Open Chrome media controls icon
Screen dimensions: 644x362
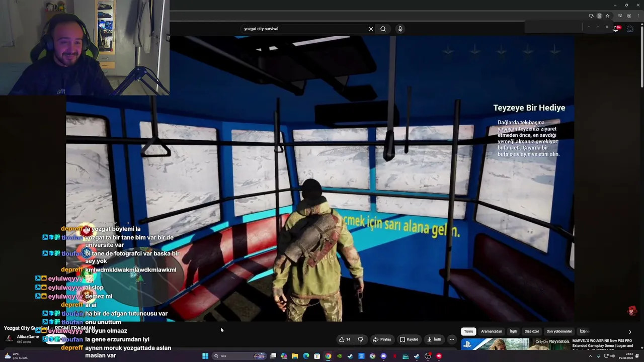[620, 16]
